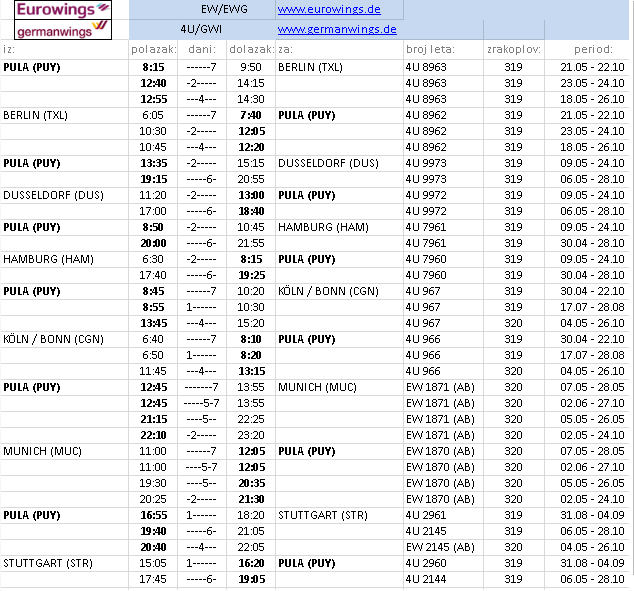
Task: Select the 'period:' column header
Action: [x=593, y=49]
